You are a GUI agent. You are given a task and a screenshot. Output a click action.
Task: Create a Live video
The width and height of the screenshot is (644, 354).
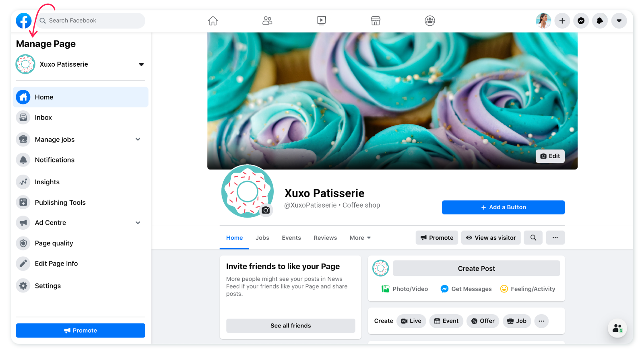click(411, 321)
